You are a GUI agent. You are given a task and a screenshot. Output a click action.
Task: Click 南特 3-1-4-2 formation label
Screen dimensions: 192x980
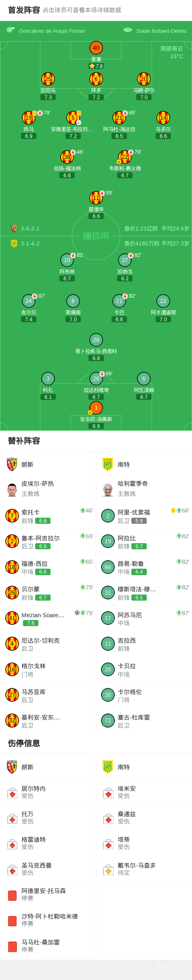tap(30, 243)
